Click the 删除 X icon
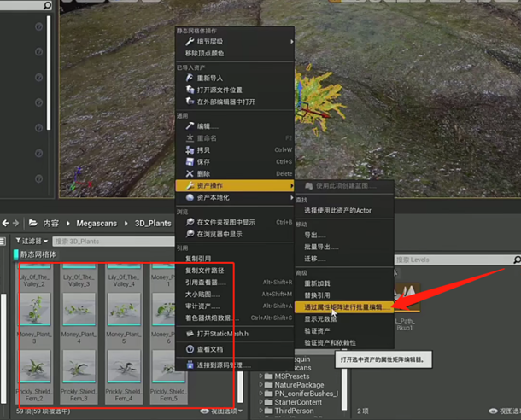This screenshot has height=420, width=521. 190,173
